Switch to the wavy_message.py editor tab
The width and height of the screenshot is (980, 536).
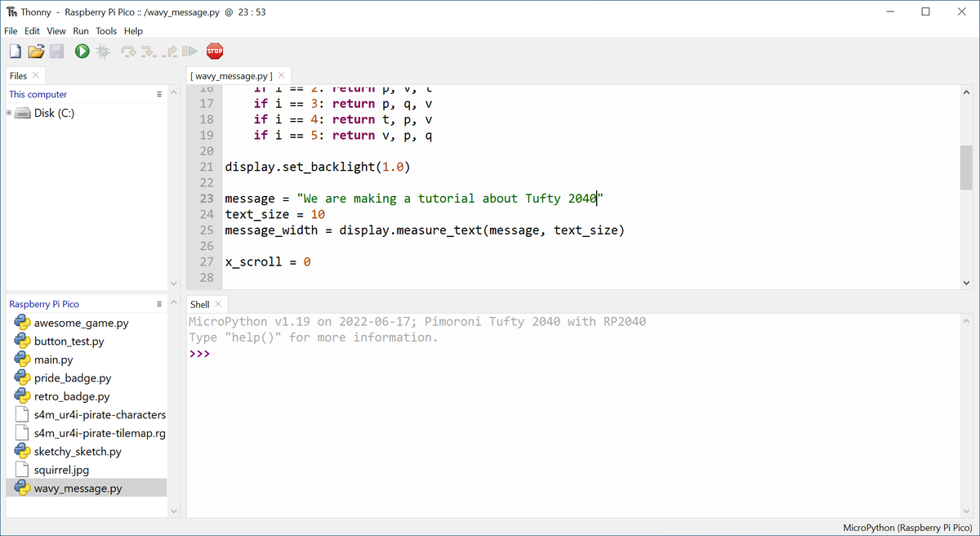click(x=231, y=74)
